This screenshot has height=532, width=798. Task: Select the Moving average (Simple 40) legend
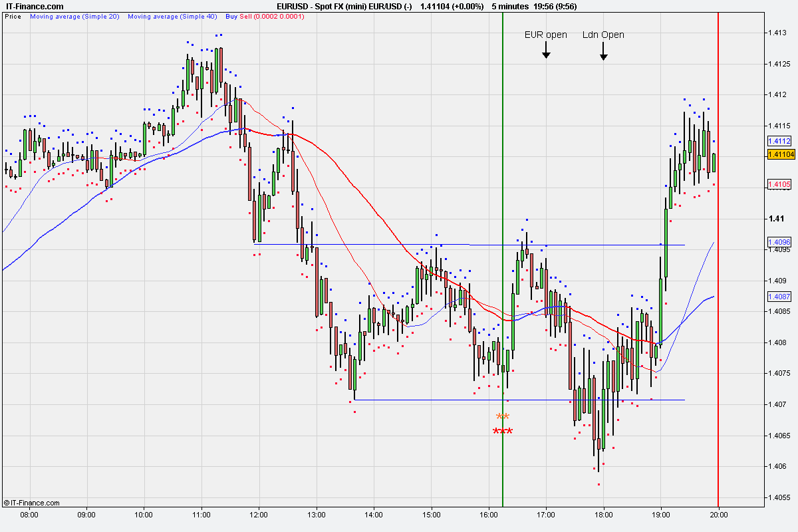pyautogui.click(x=173, y=16)
